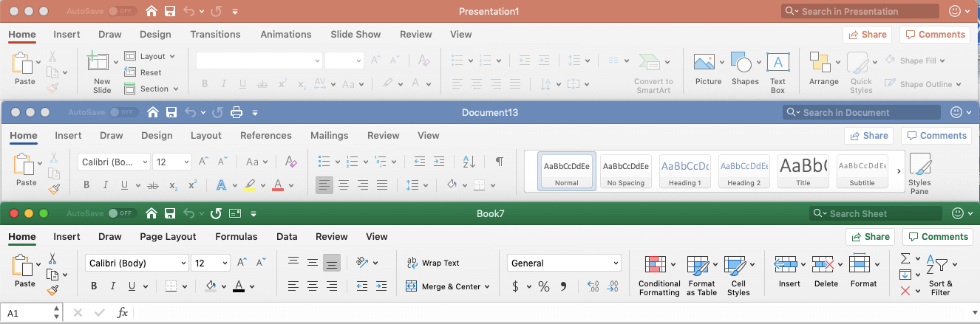The width and height of the screenshot is (980, 324).
Task: Click Excel fill color bucket
Action: (x=211, y=286)
